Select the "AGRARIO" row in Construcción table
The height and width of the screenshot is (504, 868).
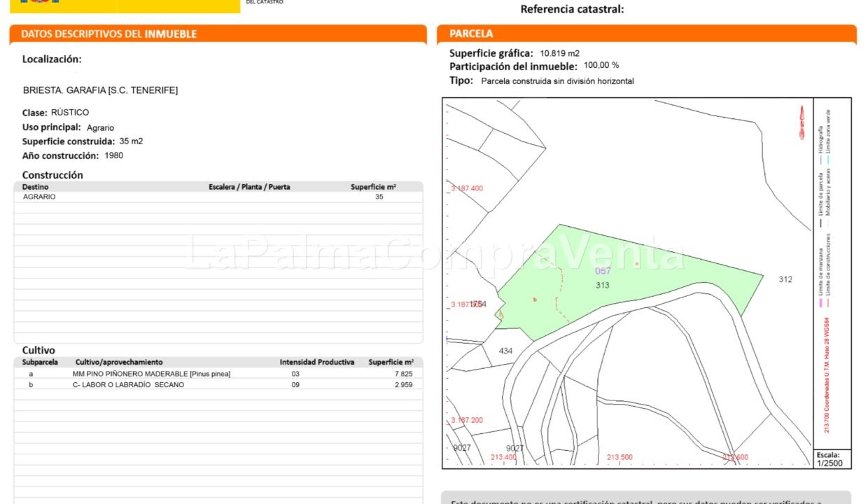[218, 197]
